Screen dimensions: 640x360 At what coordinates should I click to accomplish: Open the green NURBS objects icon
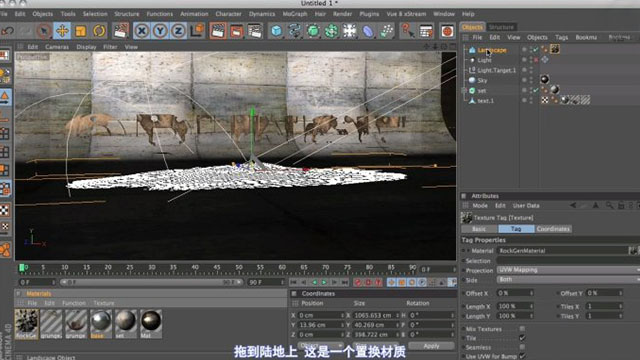point(313,31)
